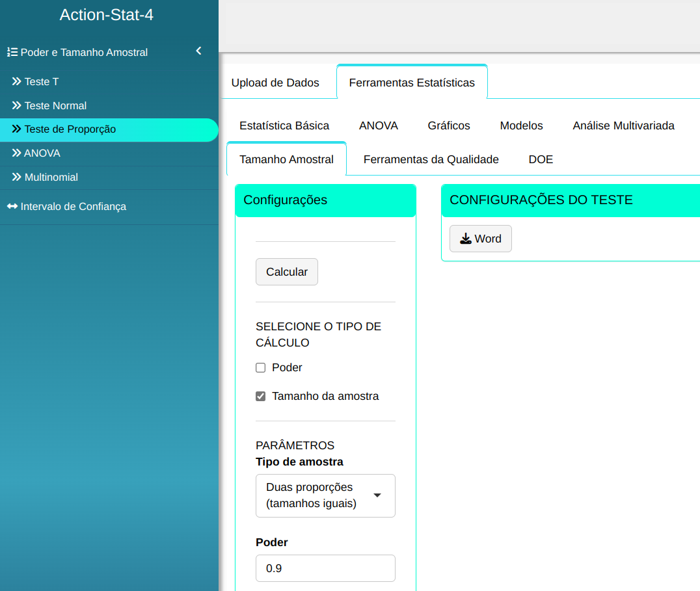Open the Análise Multivariada tab

pos(623,125)
